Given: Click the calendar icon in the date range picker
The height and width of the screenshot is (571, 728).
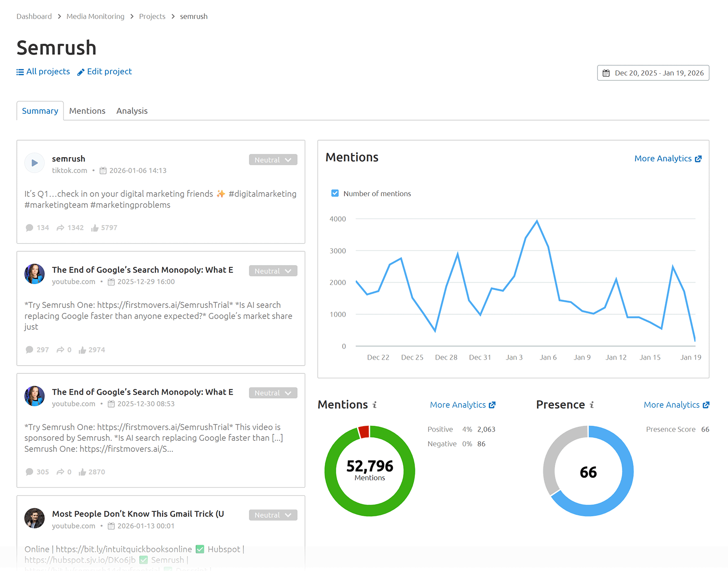Looking at the screenshot, I should point(606,72).
